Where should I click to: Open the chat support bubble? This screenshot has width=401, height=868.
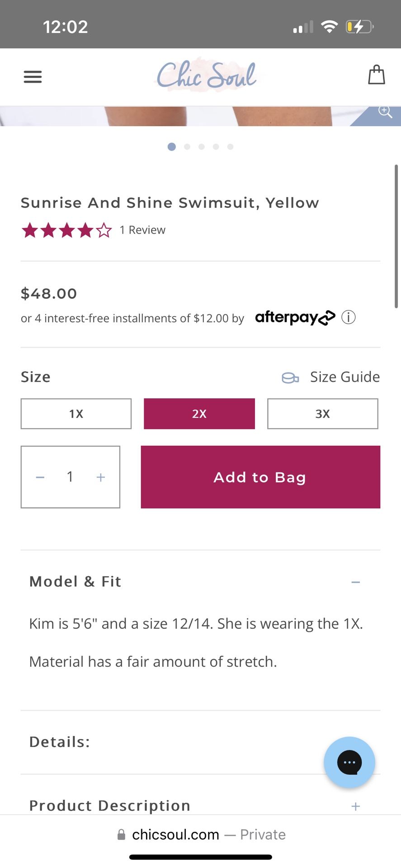[x=349, y=762]
